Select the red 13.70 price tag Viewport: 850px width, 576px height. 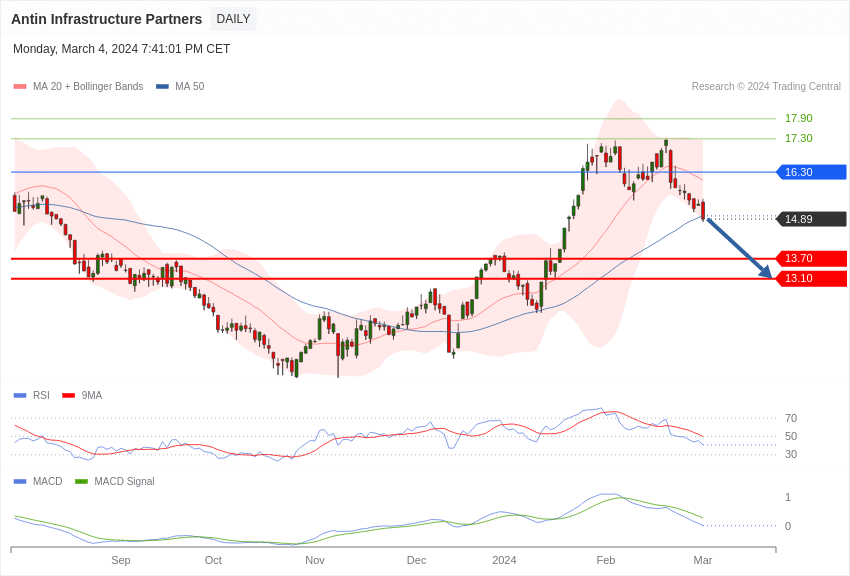(x=811, y=258)
